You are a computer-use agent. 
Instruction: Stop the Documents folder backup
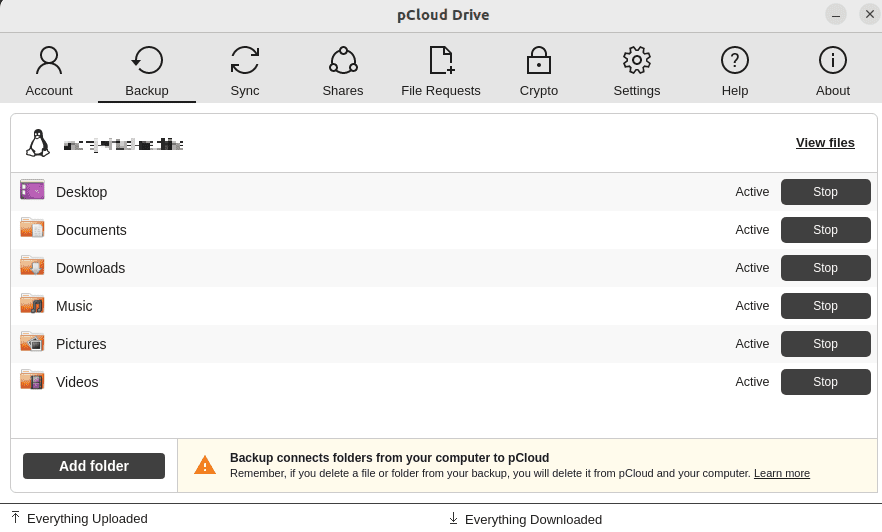(825, 230)
